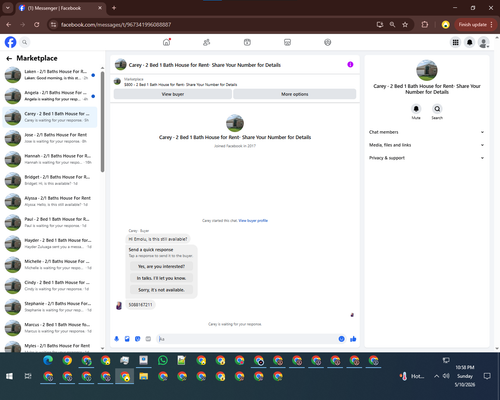Open the GIF picker icon
The height and width of the screenshot is (400, 500).
coord(148,339)
